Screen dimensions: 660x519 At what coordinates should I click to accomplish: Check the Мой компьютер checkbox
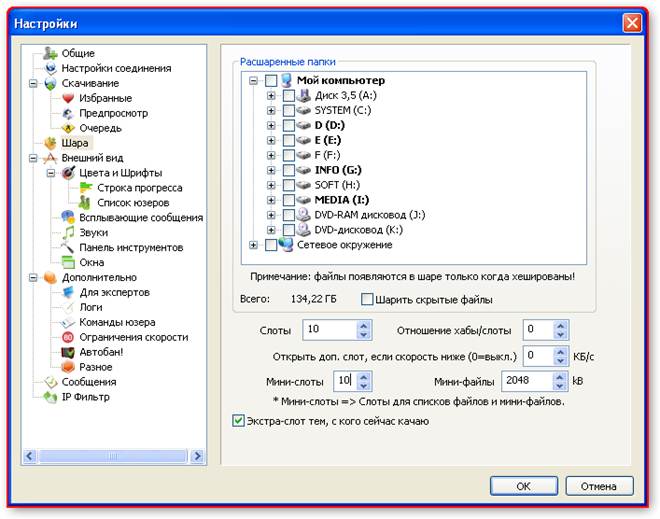pyautogui.click(x=271, y=80)
